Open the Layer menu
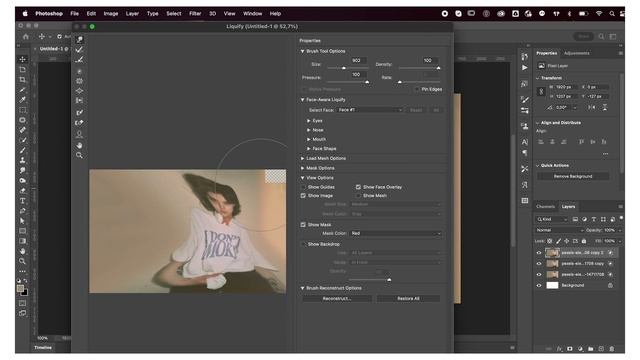This screenshot has width=640, height=360. click(x=132, y=13)
